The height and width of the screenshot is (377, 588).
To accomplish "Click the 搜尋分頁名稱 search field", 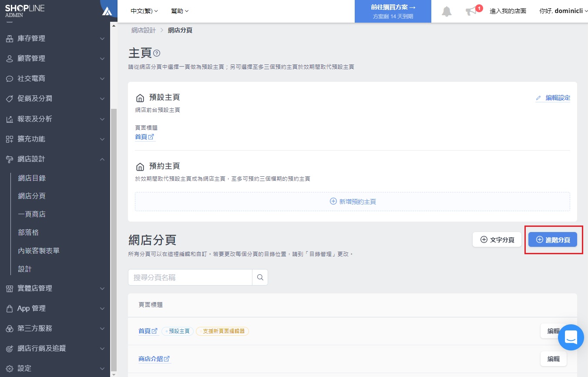I will [190, 277].
